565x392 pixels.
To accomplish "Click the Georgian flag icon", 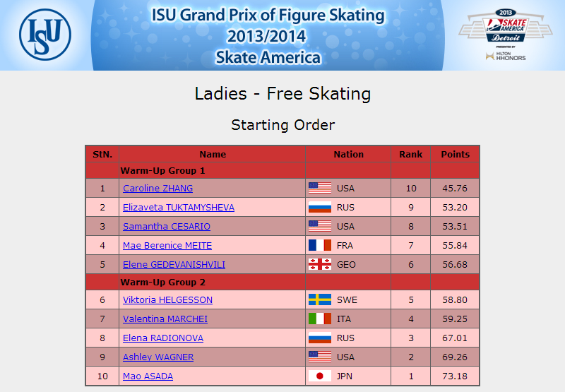I will click(320, 264).
